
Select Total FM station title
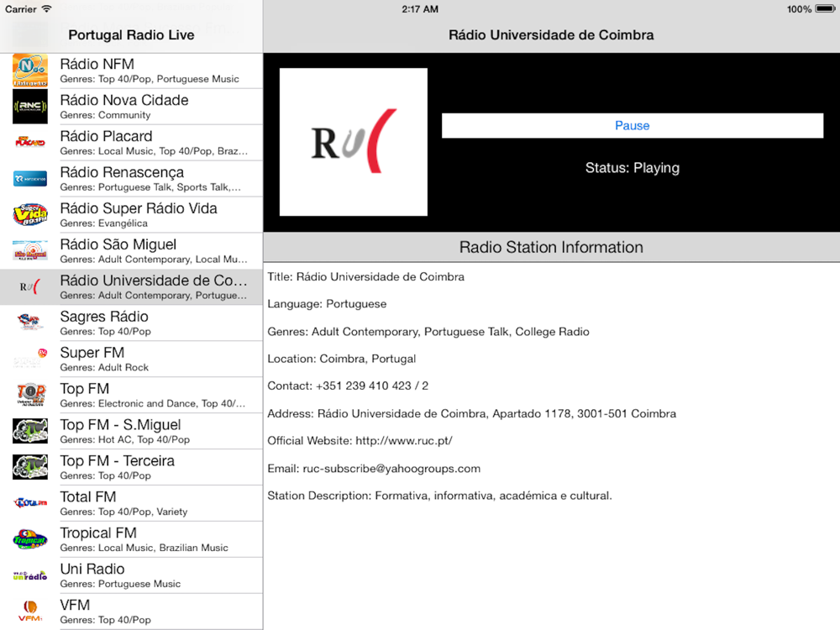coord(88,496)
